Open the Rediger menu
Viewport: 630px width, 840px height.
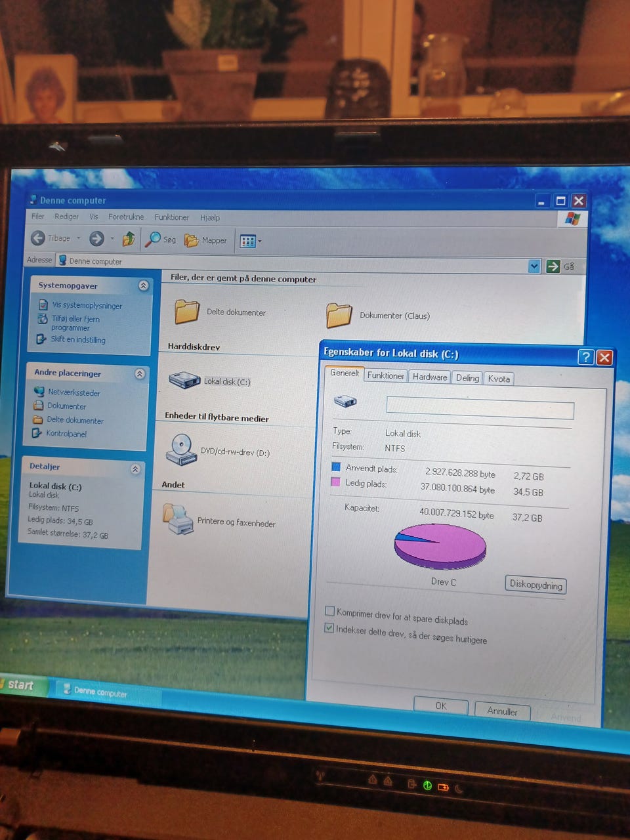66,216
